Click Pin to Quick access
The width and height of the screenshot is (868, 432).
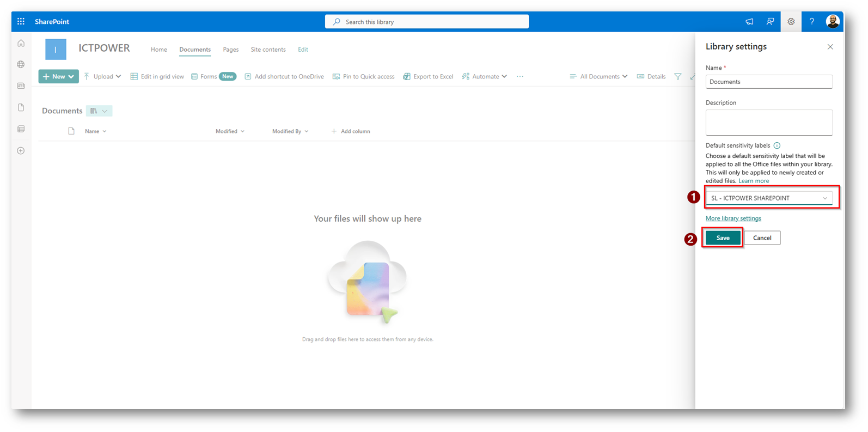point(363,77)
